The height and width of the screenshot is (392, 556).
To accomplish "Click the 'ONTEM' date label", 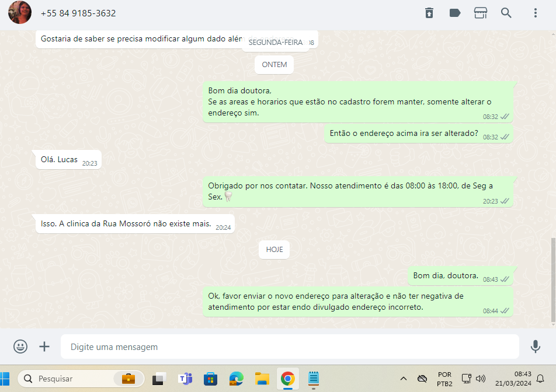I will [274, 65].
